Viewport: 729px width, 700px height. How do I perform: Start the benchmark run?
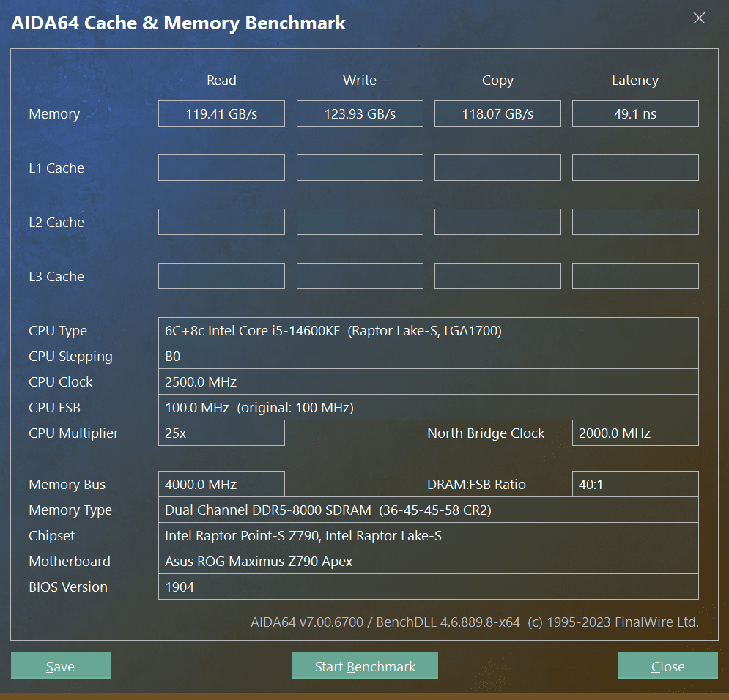(x=365, y=666)
